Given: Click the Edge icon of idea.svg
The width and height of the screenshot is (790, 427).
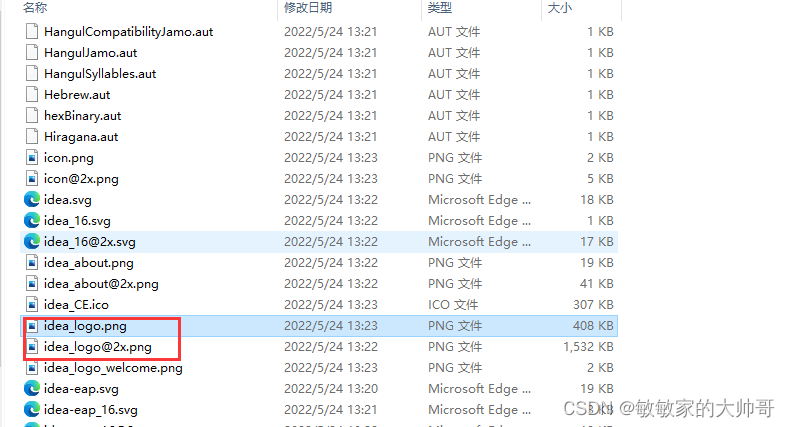Looking at the screenshot, I should (32, 200).
